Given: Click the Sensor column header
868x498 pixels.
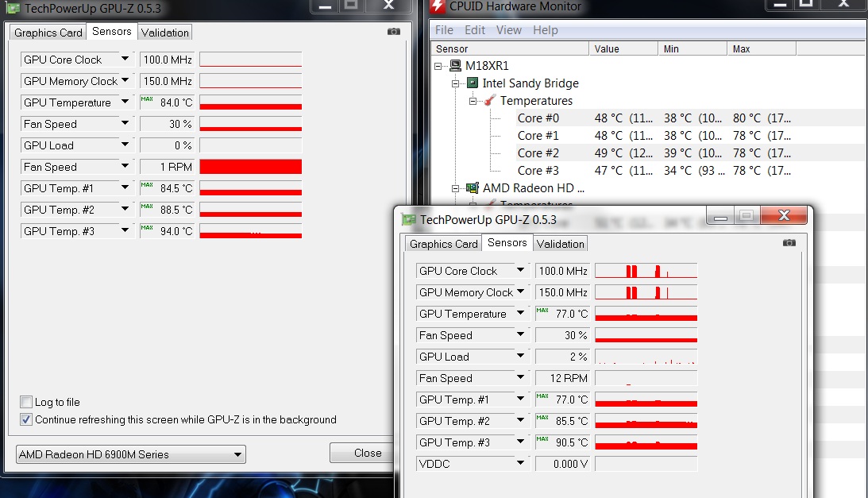Looking at the screenshot, I should pos(510,48).
